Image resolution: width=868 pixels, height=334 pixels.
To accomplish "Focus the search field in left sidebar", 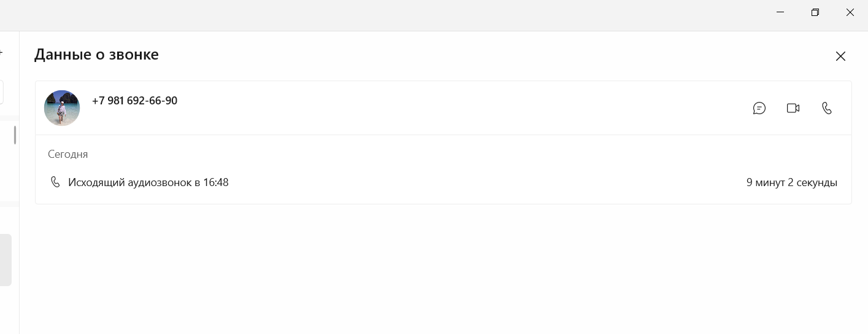I will [2, 93].
